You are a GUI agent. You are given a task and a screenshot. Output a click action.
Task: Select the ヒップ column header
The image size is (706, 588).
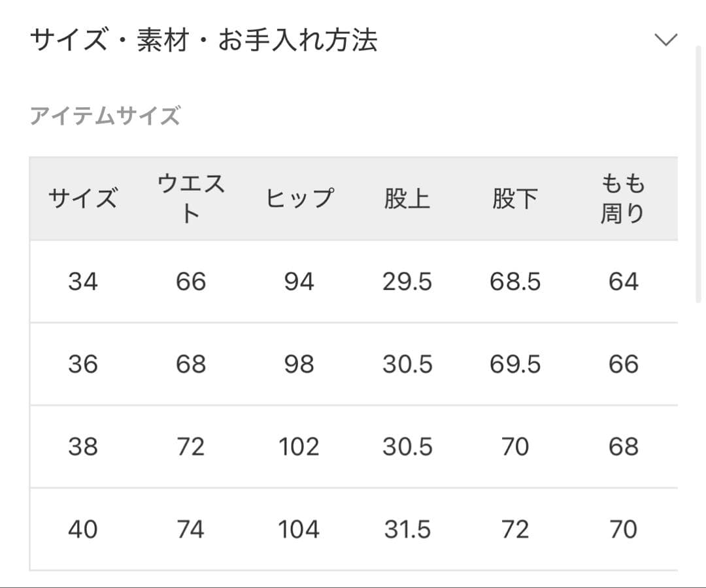click(299, 199)
